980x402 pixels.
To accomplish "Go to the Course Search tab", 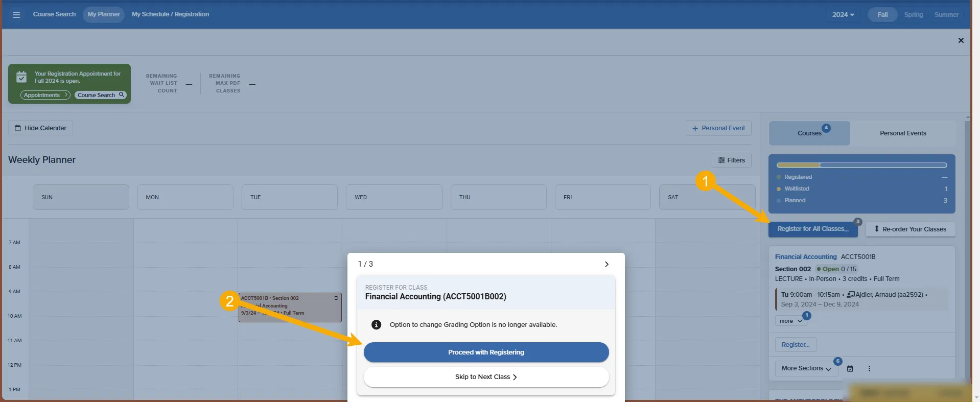I will (x=54, y=14).
